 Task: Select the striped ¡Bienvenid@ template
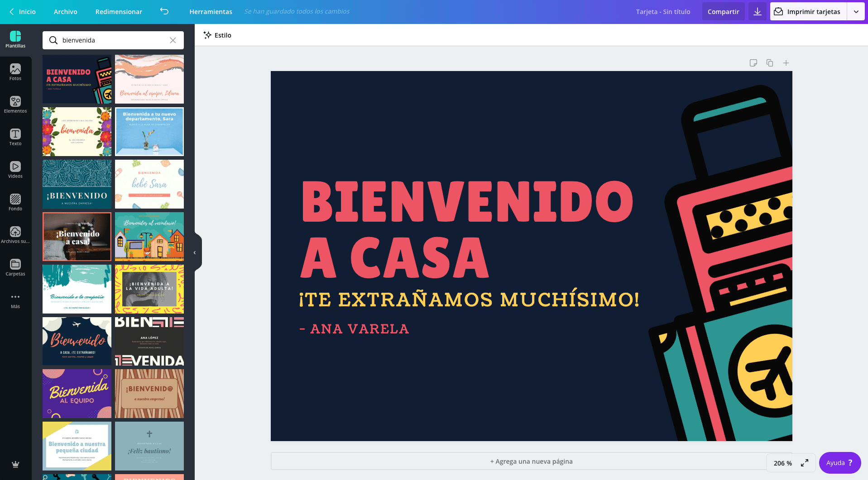pyautogui.click(x=149, y=394)
